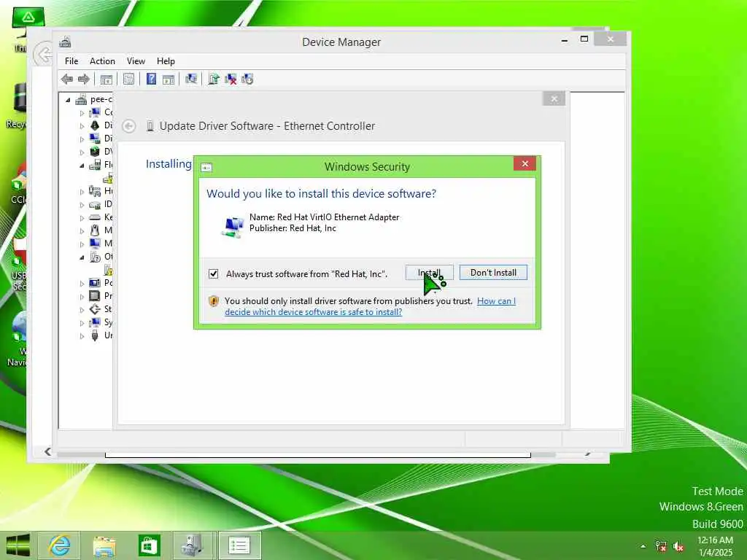This screenshot has height=560, width=747.
Task: Click the Uninstall toolbar icon with red X
Action: 231,79
